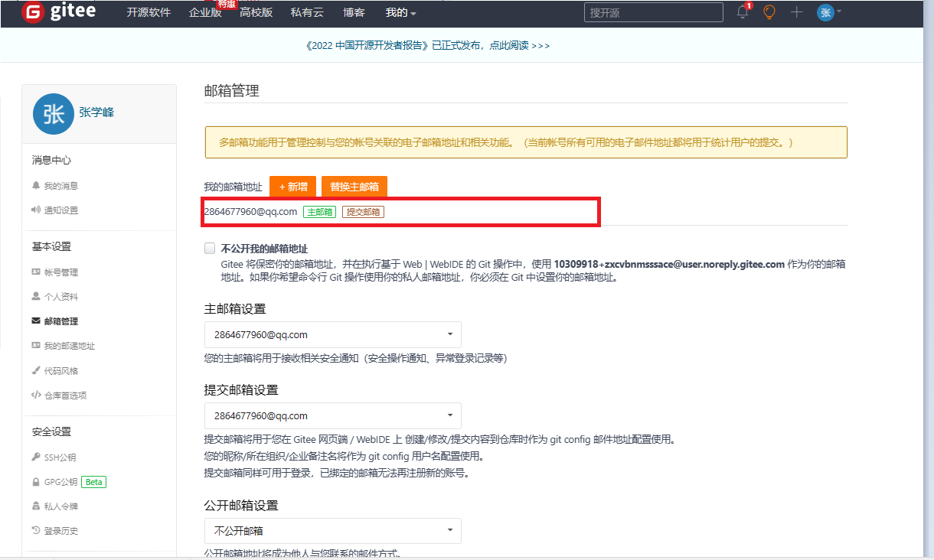Click the 提交邮箱 tag
934x560 pixels.
pyautogui.click(x=363, y=212)
